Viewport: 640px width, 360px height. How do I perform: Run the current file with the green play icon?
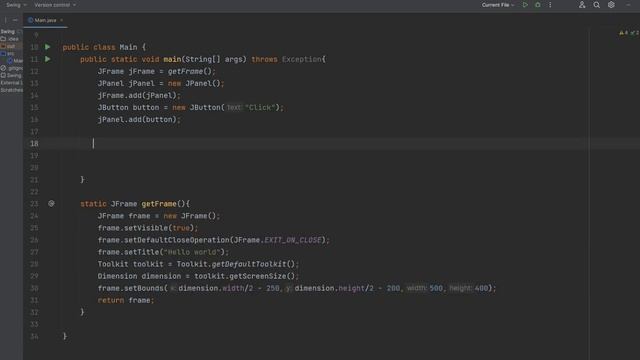[525, 5]
